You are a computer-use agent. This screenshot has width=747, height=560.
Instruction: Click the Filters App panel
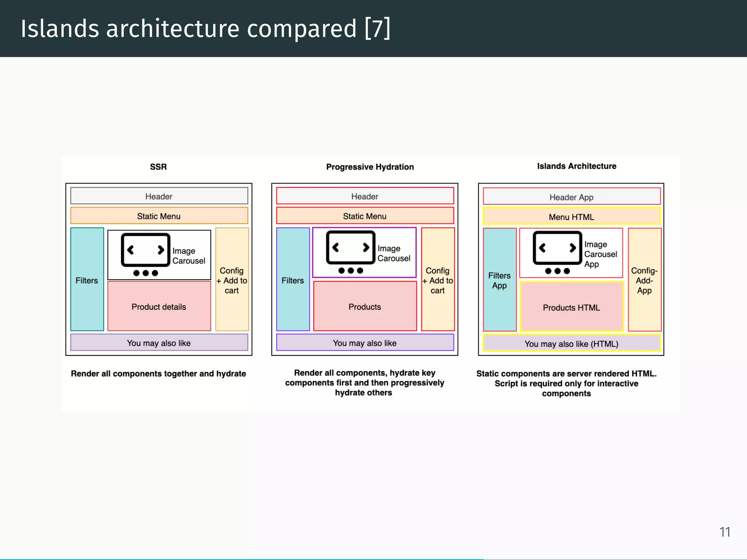(499, 280)
